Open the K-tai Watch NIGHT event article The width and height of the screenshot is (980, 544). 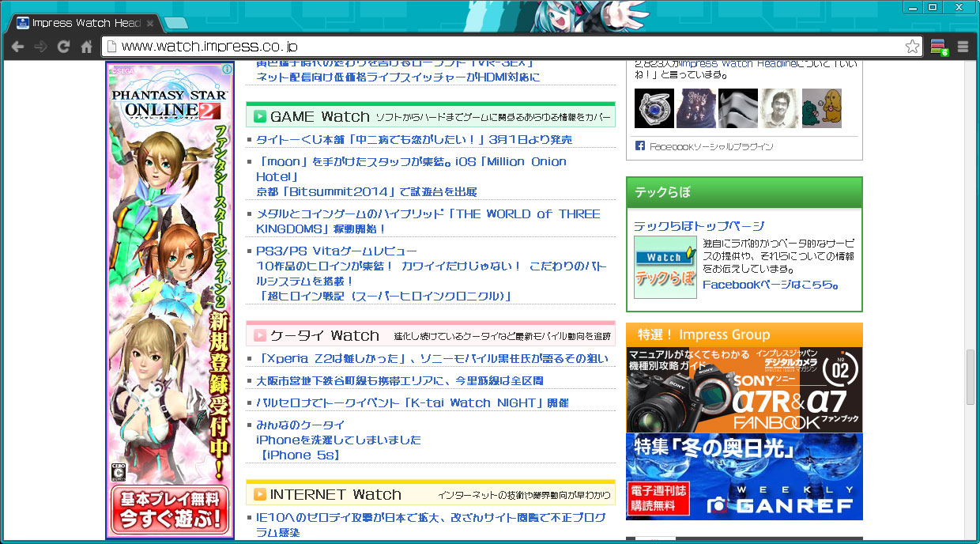click(x=413, y=403)
